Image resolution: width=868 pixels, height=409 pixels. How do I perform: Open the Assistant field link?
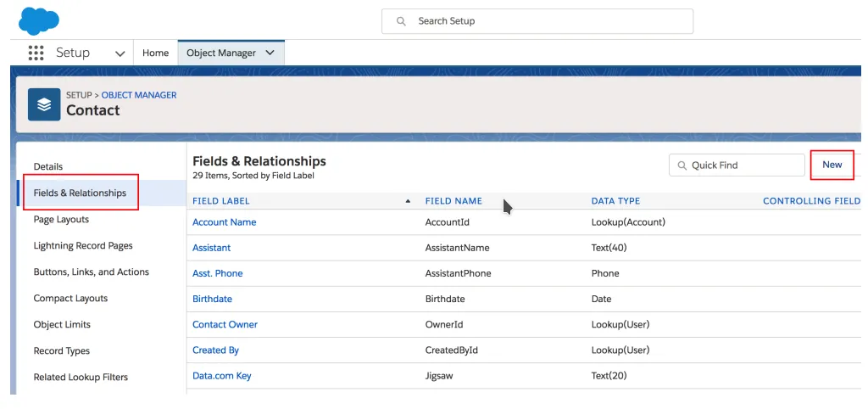(211, 248)
